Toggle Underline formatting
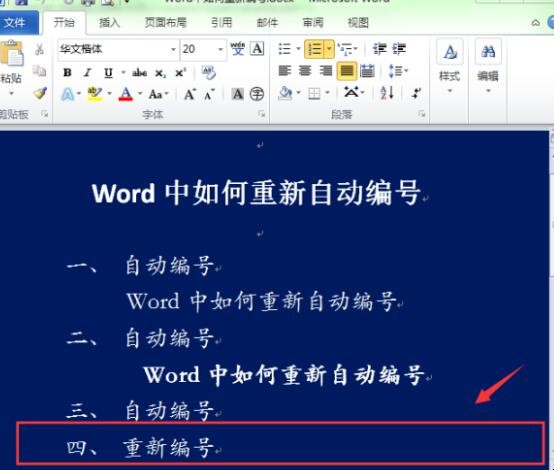Viewport: 554px width, 470px height. [x=108, y=73]
